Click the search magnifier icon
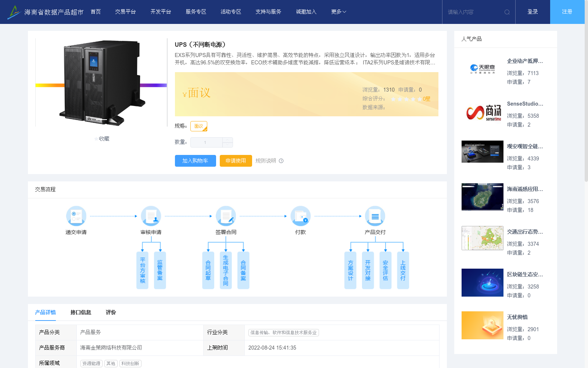The width and height of the screenshot is (588, 368). click(507, 12)
